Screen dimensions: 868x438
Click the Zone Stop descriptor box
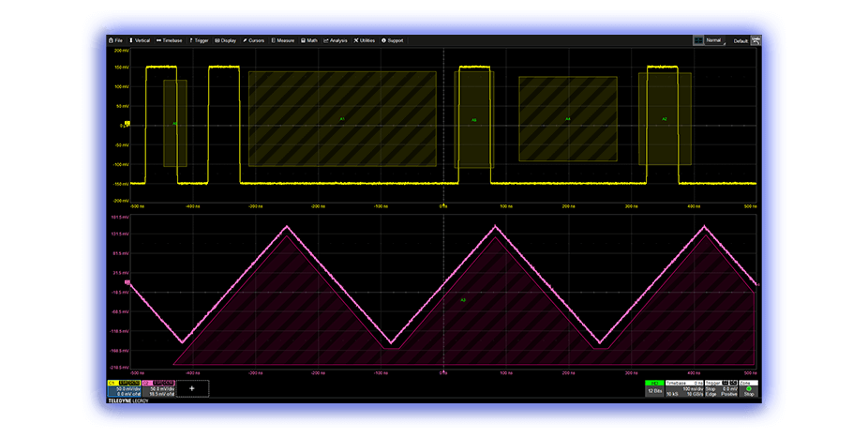(x=748, y=388)
